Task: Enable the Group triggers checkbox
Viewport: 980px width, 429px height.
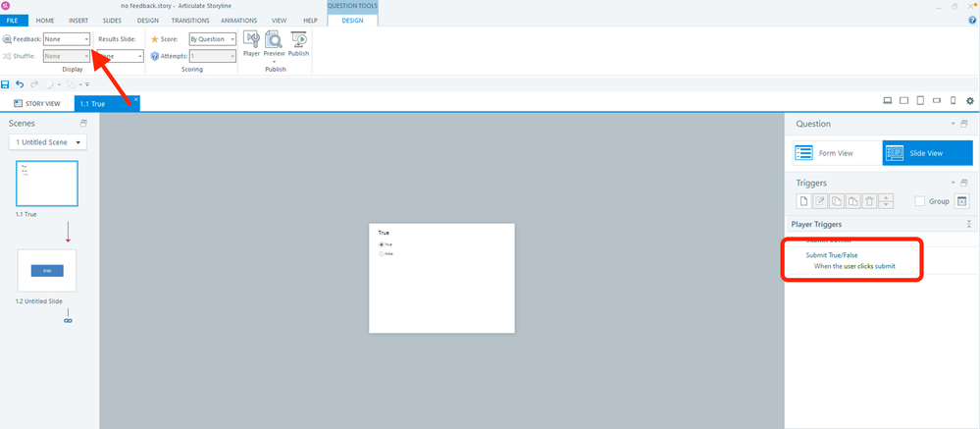Action: coord(919,201)
